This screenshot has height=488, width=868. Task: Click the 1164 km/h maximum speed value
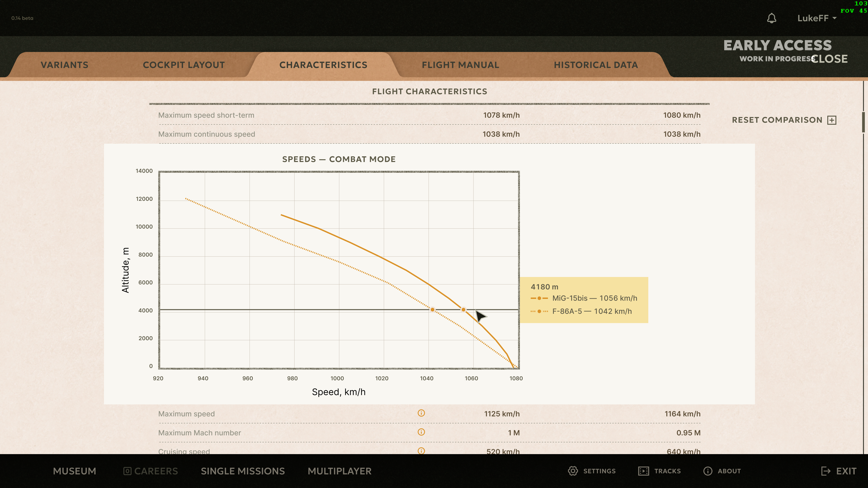click(682, 414)
